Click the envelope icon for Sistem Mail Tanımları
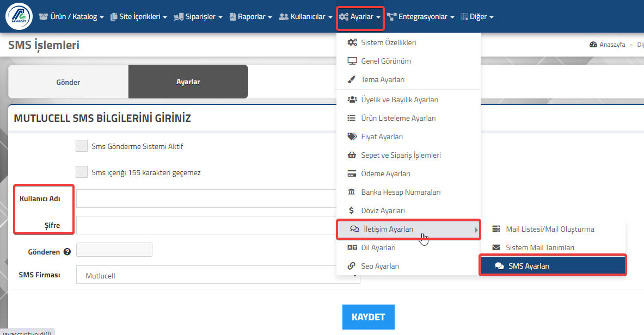 tap(496, 247)
